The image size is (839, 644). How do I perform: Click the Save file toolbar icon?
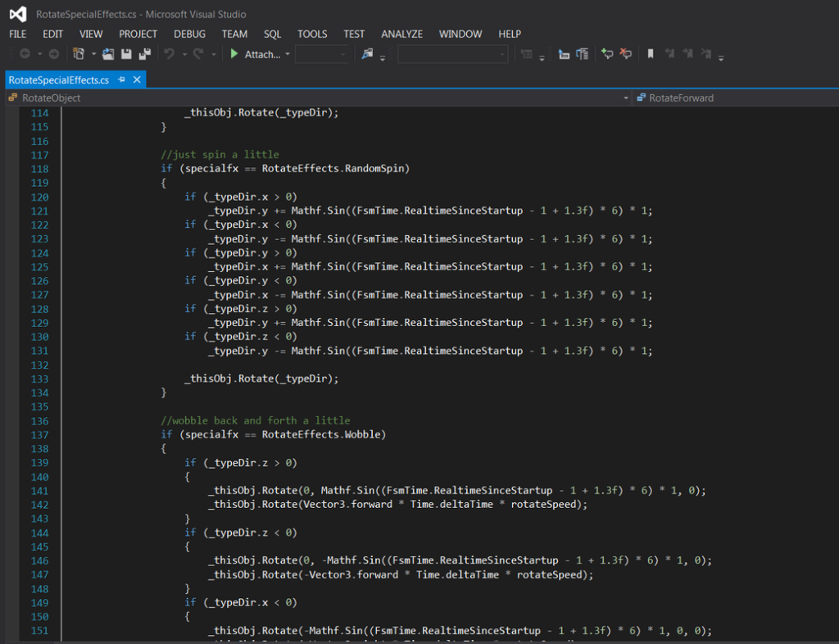point(126,54)
